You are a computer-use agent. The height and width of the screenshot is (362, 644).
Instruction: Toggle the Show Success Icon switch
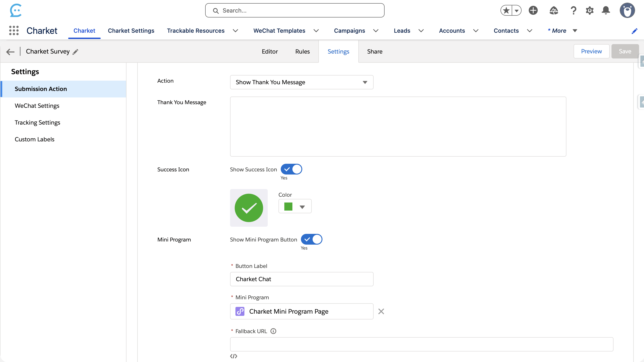coord(291,169)
